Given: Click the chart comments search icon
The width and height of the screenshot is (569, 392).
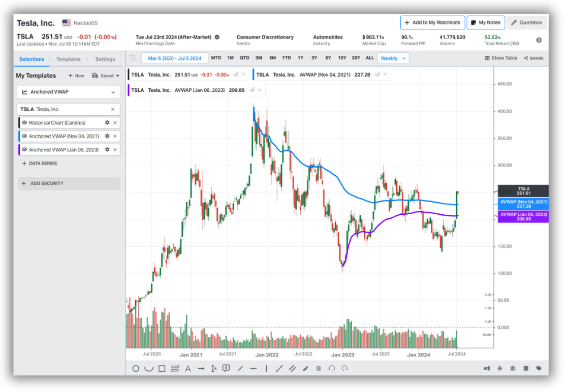Looking at the screenshot, I should coord(513,369).
